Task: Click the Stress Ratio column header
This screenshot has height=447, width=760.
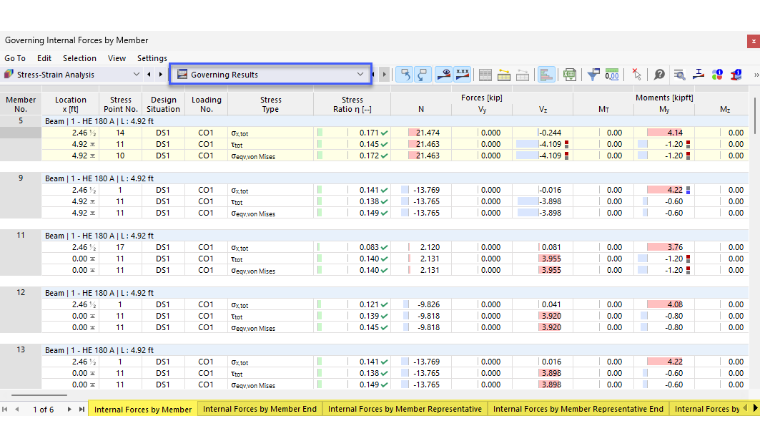Action: click(x=352, y=104)
